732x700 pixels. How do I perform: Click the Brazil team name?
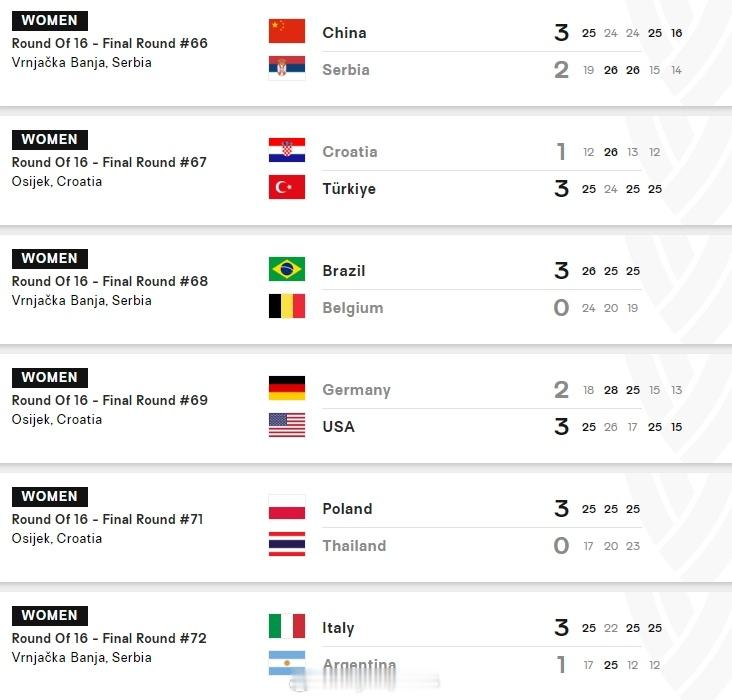344,271
